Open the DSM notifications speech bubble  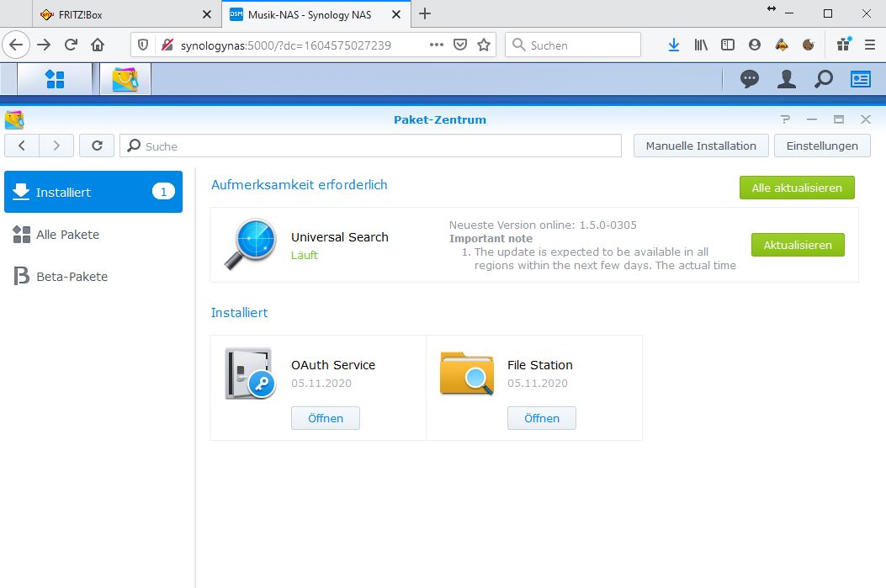click(x=749, y=79)
